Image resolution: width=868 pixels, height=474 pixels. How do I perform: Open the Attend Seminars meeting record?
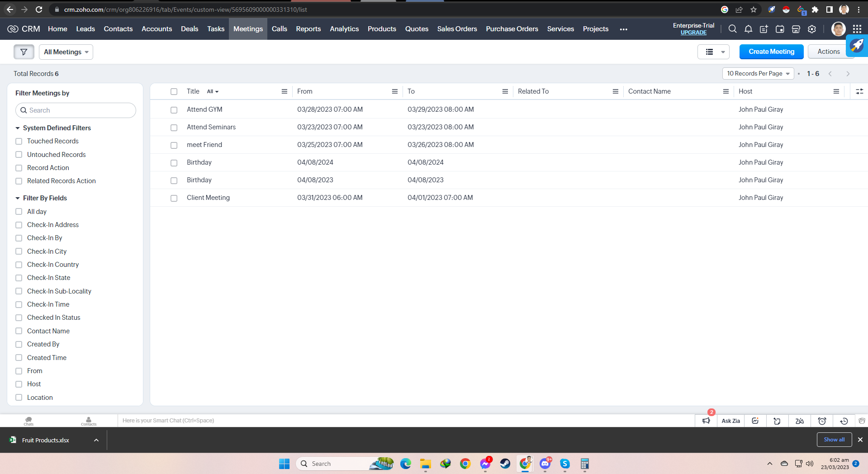(211, 127)
